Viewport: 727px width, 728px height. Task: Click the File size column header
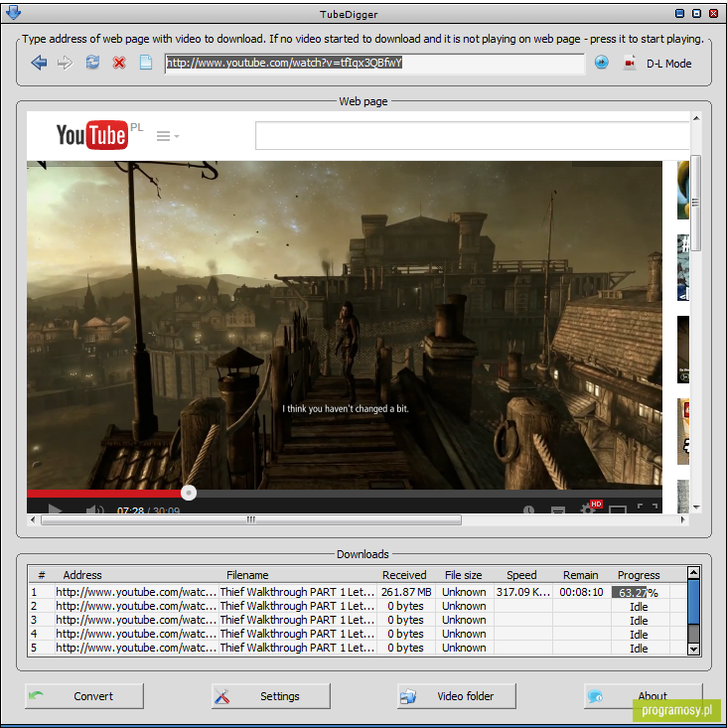coord(463,575)
